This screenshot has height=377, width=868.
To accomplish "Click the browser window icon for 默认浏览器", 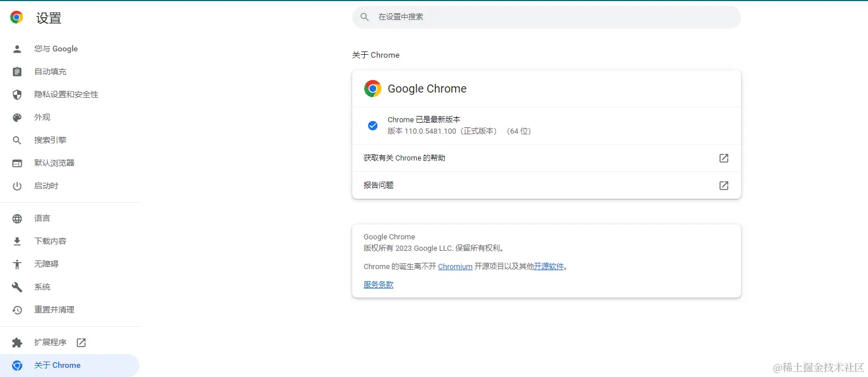I will pos(17,163).
